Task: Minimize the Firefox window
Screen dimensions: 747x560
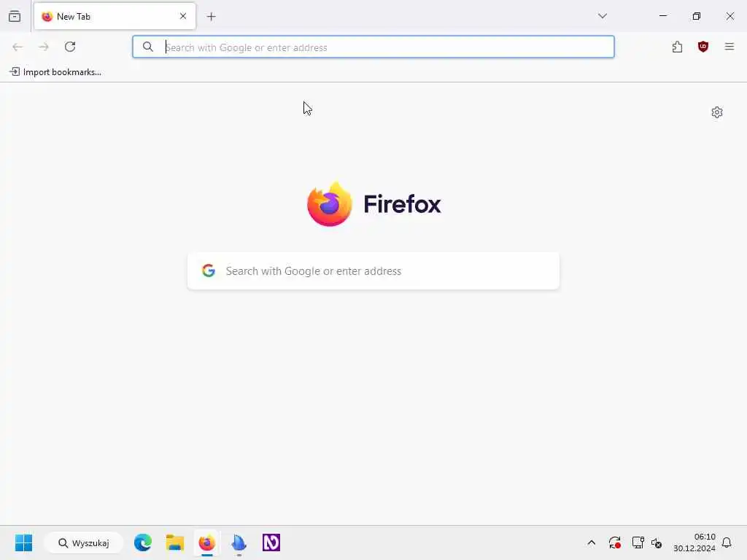Action: point(662,16)
